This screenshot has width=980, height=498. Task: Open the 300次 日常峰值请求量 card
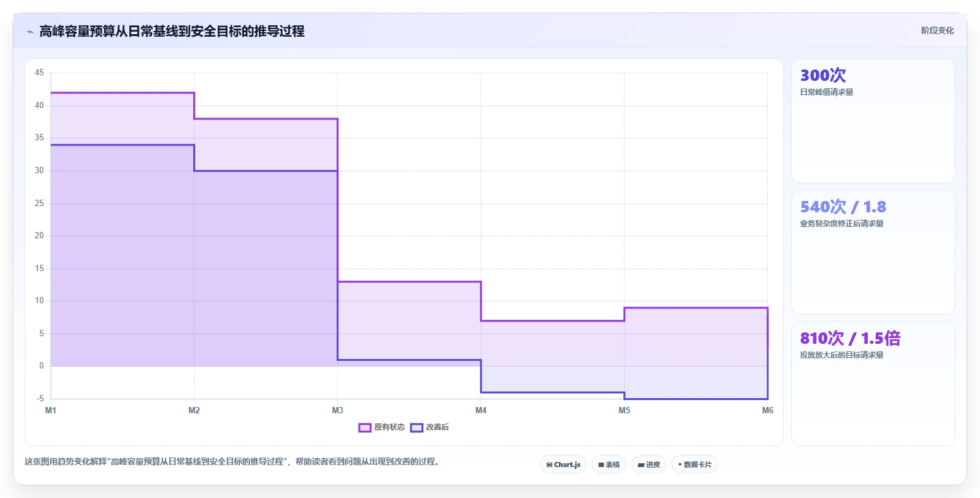(873, 121)
